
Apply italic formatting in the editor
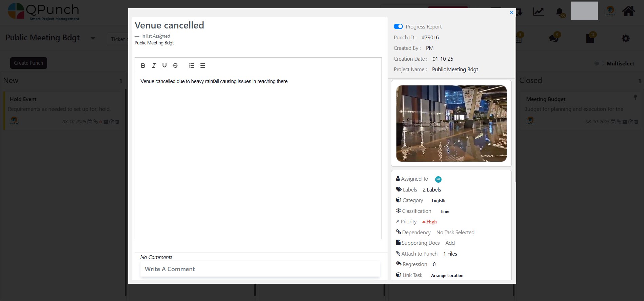click(154, 65)
